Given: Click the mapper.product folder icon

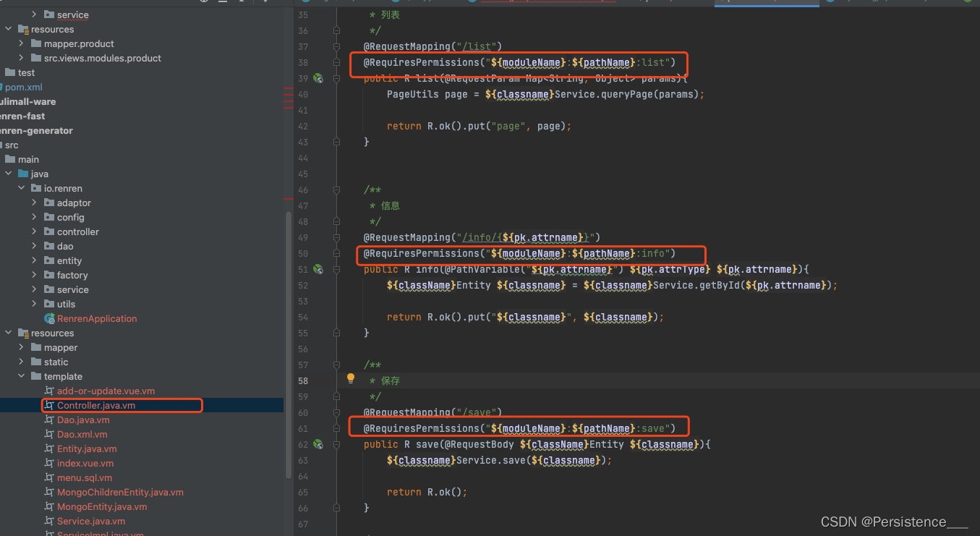Looking at the screenshot, I should [x=36, y=43].
